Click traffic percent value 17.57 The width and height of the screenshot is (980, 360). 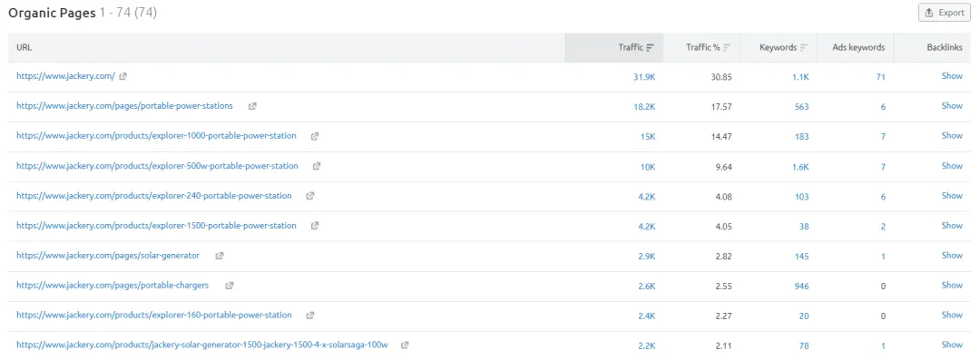721,107
